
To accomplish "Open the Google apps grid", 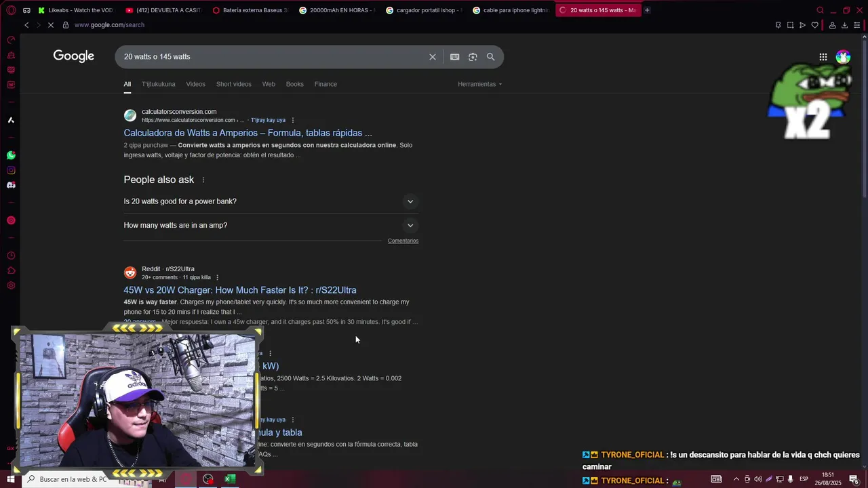I will (823, 57).
